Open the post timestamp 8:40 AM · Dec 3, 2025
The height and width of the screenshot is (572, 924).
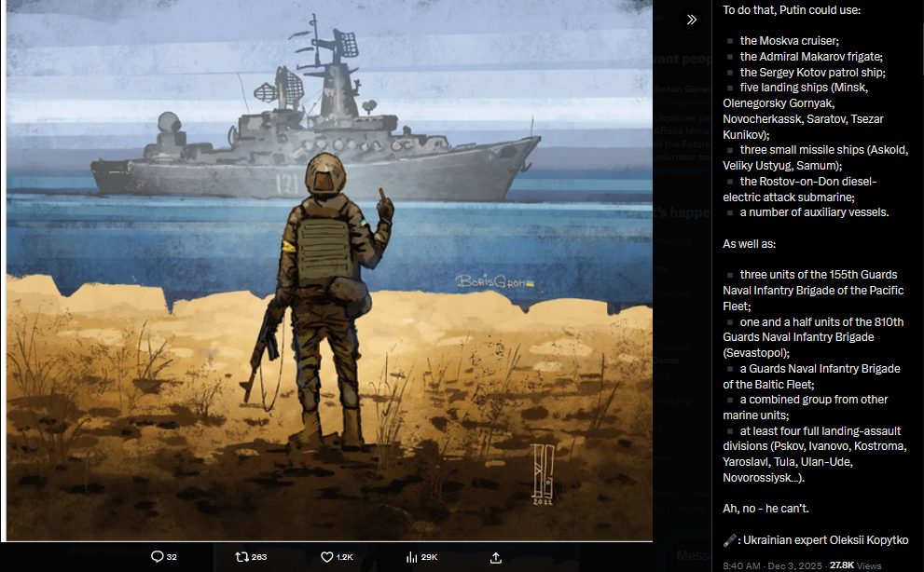point(773,565)
